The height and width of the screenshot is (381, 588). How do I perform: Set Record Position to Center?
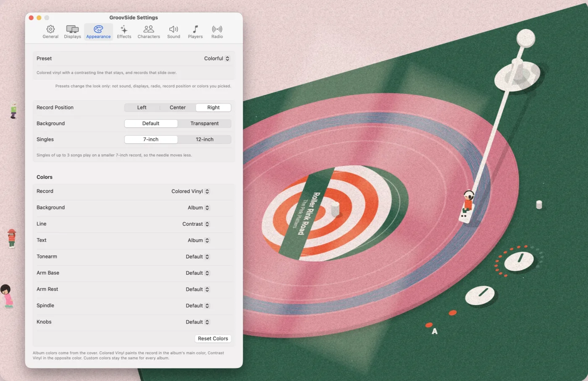pos(178,107)
